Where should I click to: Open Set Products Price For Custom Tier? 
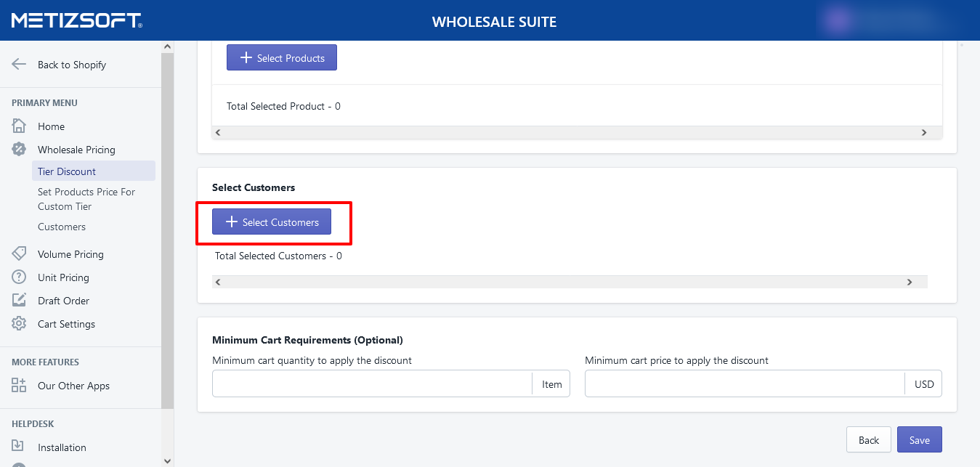point(86,199)
